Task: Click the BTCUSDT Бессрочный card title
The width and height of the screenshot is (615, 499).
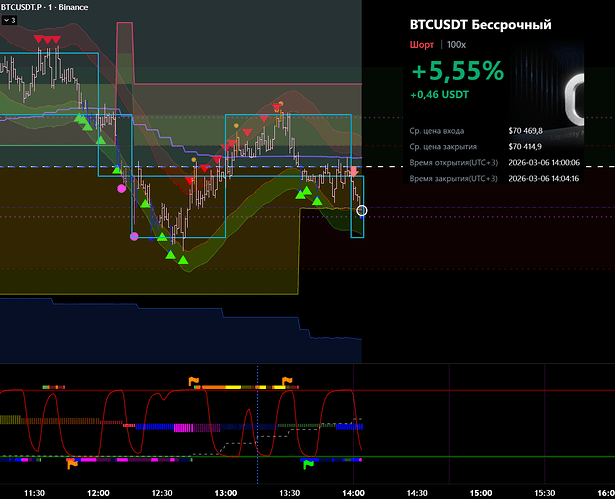Action: pos(480,24)
